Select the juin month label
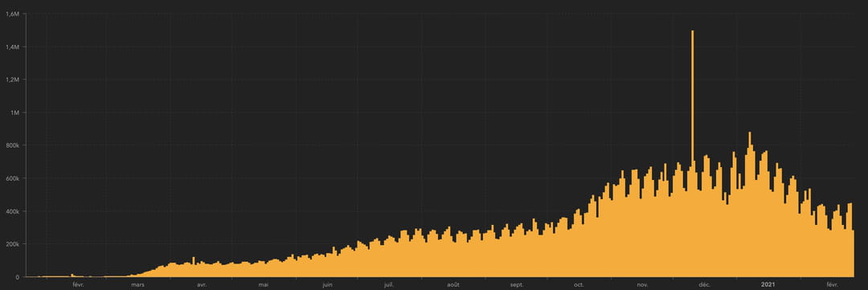The height and width of the screenshot is (290, 868). (x=327, y=284)
